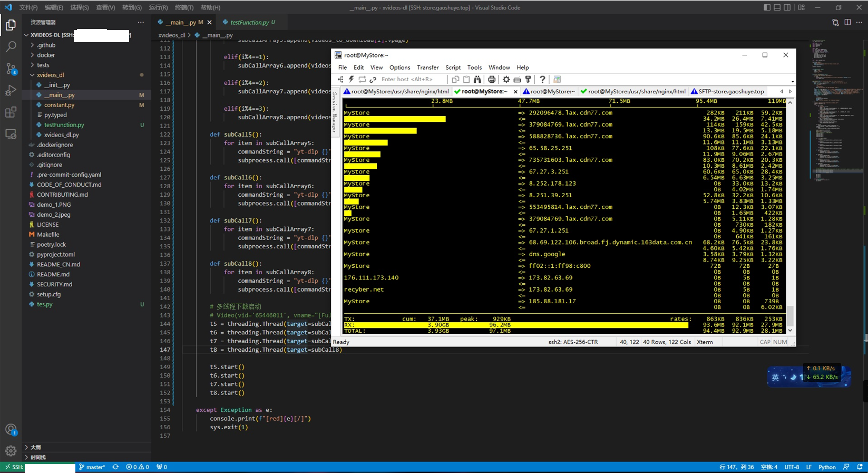Click the SecureCRT Connect icon

point(340,79)
